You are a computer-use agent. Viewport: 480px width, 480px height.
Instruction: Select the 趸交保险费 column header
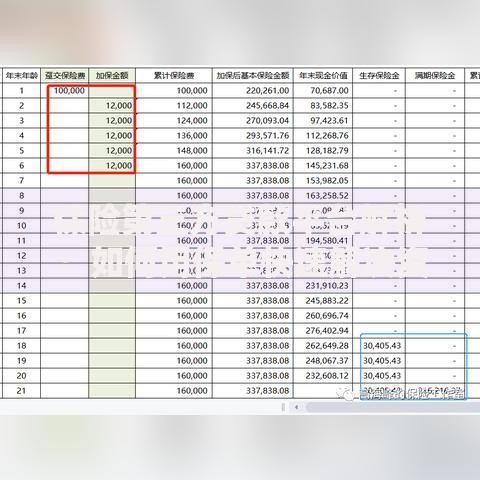[x=65, y=76]
